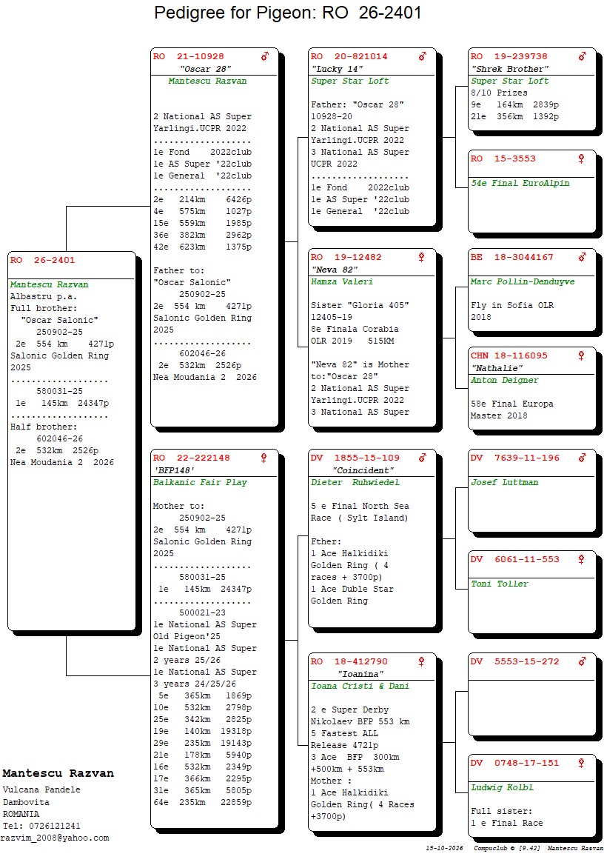The height and width of the screenshot is (868, 604).
Task: Click the pigeon name "Shrek Brother"
Action: pyautogui.click(x=510, y=69)
